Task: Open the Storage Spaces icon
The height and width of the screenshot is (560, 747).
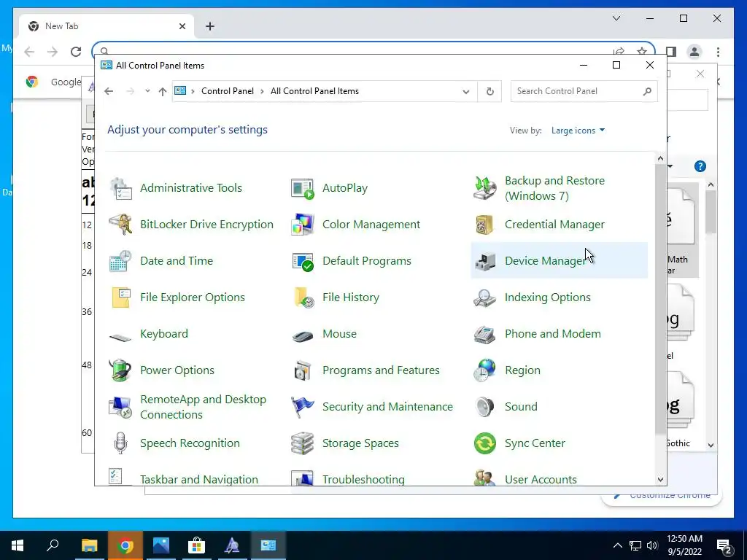Action: [303, 443]
